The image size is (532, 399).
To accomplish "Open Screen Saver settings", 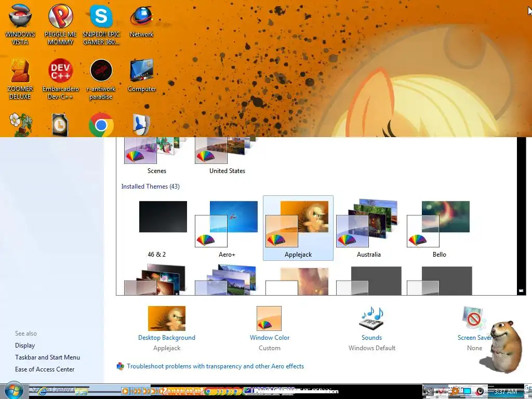I will (x=474, y=338).
